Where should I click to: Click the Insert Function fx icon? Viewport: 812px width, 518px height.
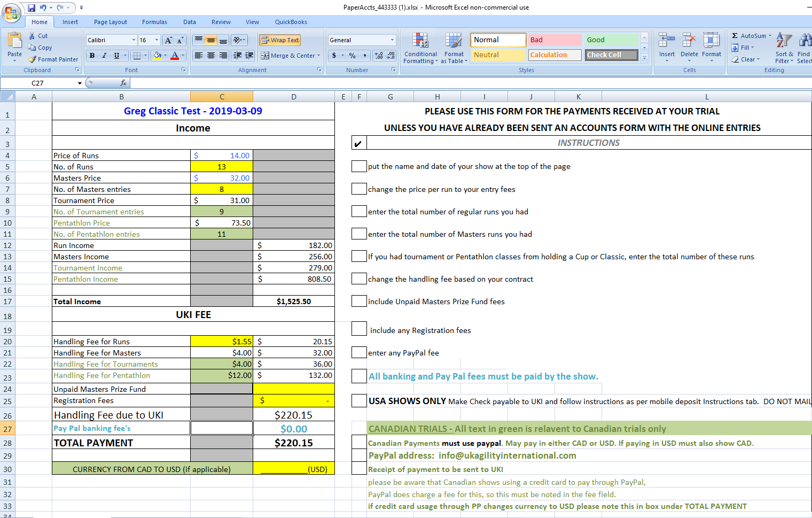tap(123, 83)
